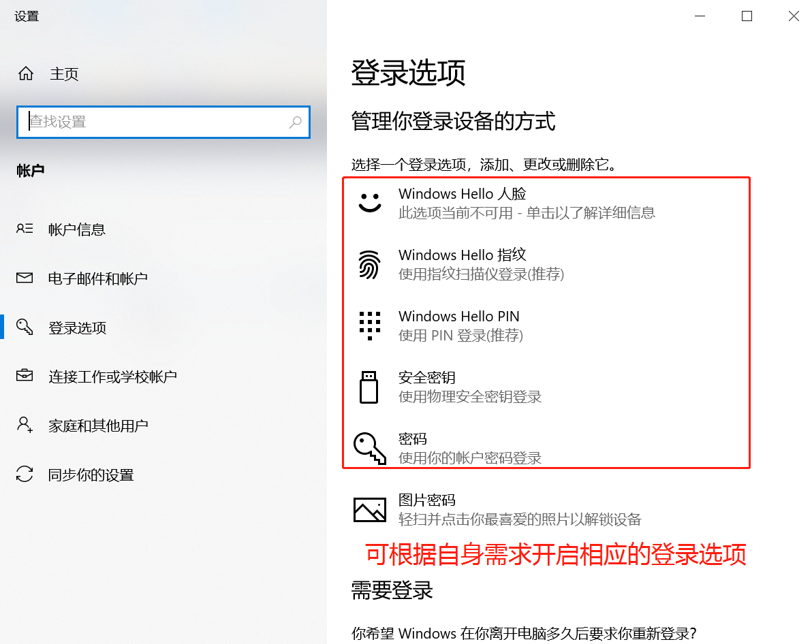Click text 使用 PIN 登录(推荐)
The image size is (812, 644).
point(460,336)
